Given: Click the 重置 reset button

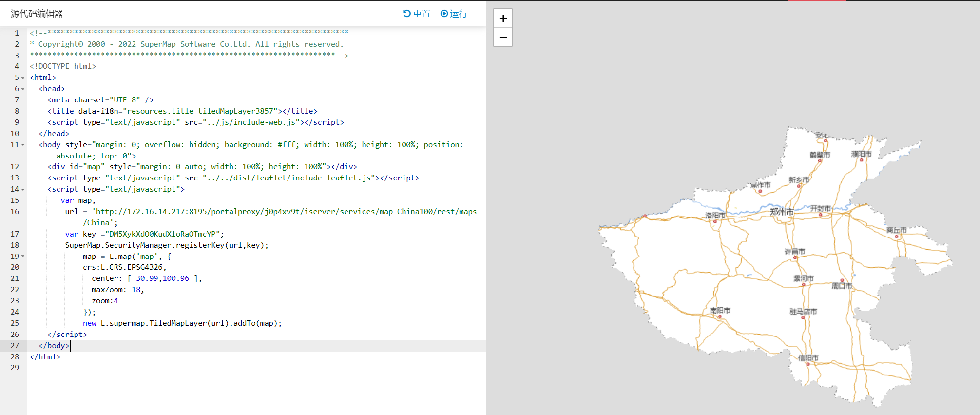Looking at the screenshot, I should click(417, 14).
